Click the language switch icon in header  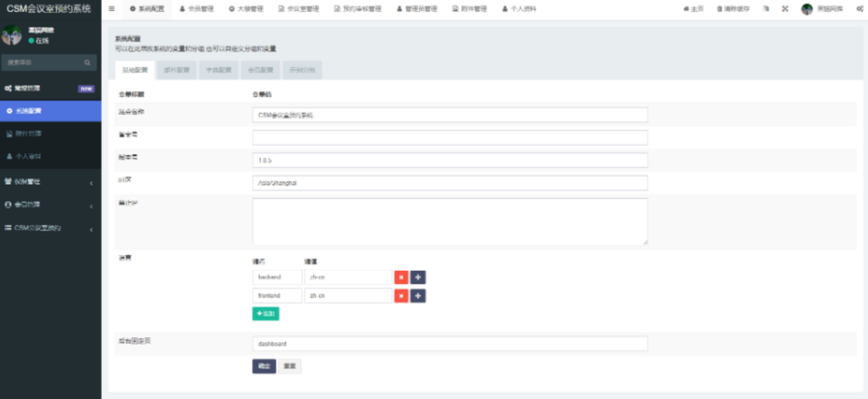pyautogui.click(x=766, y=9)
